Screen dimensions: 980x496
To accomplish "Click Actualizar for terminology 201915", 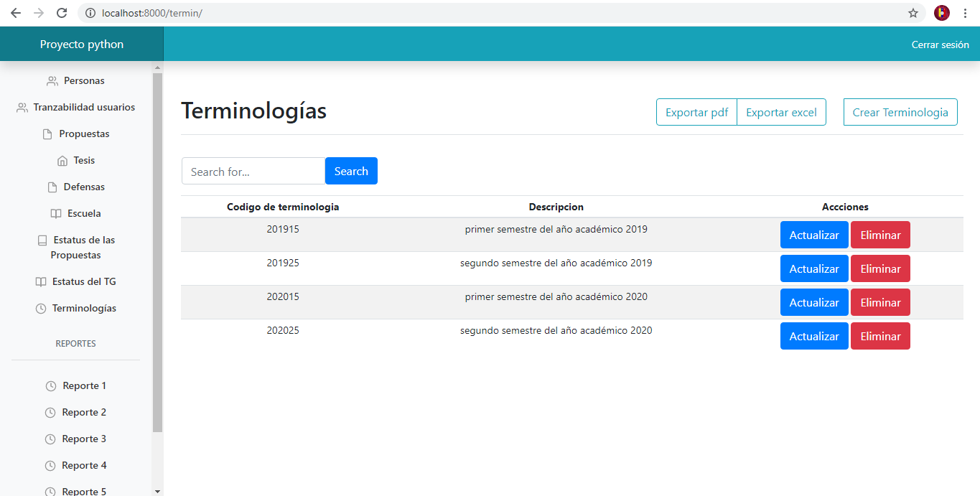I will 814,235.
